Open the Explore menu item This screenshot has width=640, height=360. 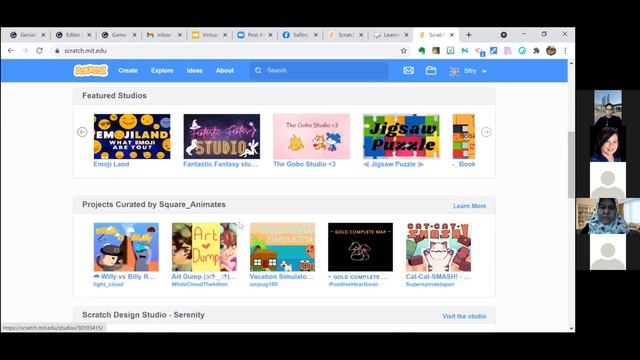[162, 71]
